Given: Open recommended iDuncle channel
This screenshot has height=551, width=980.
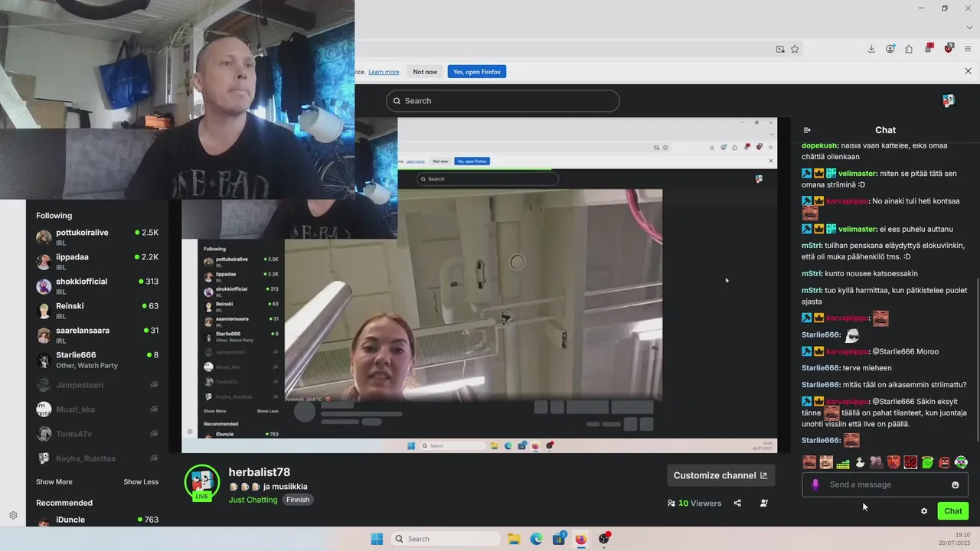Looking at the screenshot, I should pyautogui.click(x=97, y=520).
